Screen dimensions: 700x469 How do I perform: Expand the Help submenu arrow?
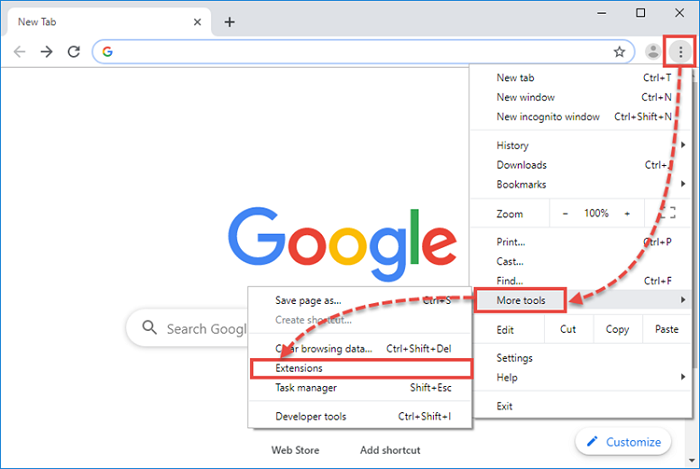[683, 377]
